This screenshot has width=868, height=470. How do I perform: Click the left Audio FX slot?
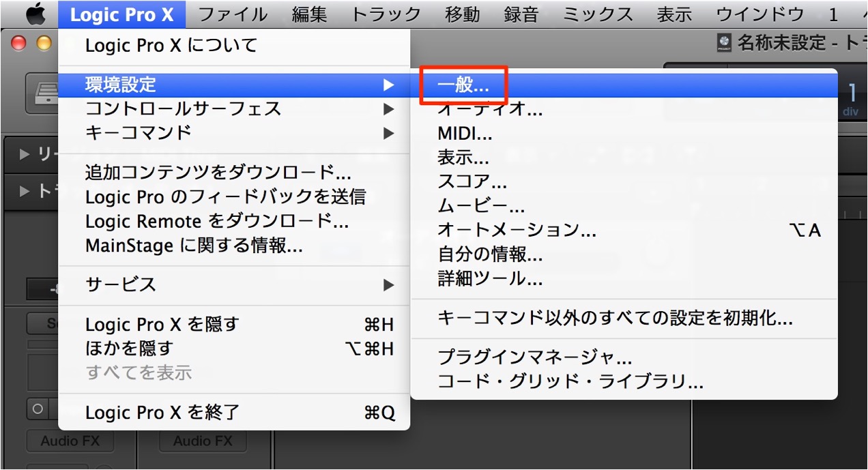tap(70, 441)
